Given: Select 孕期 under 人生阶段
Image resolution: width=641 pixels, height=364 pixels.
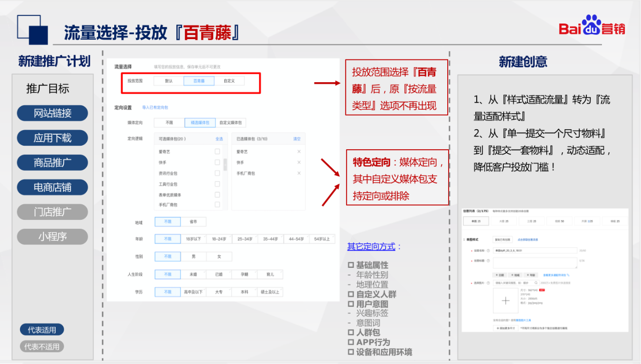Looking at the screenshot, I should click(x=244, y=274).
